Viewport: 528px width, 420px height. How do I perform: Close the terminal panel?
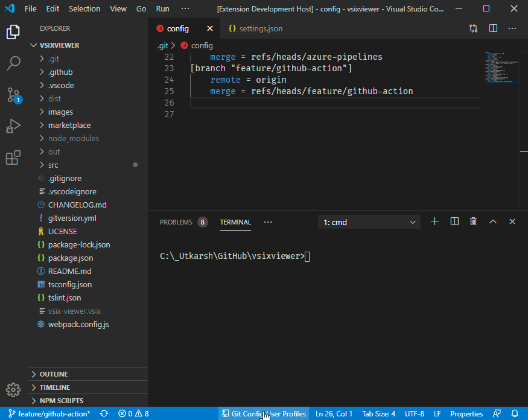pos(512,221)
